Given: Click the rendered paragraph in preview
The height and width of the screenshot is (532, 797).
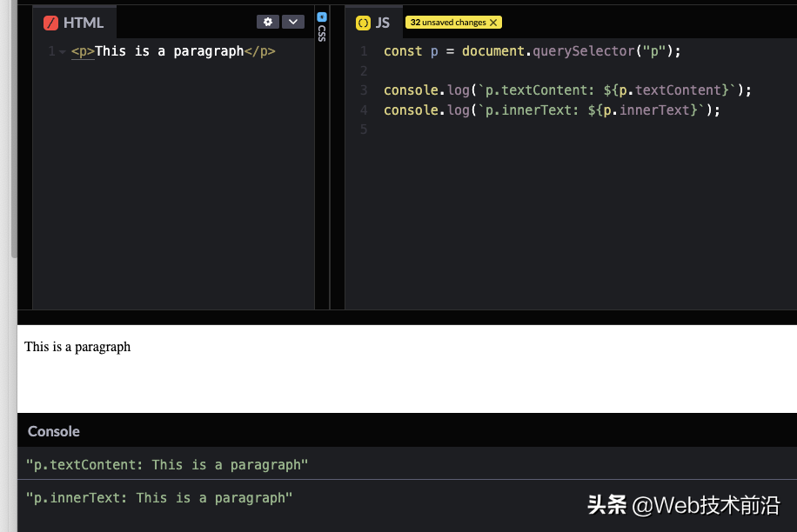Looking at the screenshot, I should [x=77, y=347].
